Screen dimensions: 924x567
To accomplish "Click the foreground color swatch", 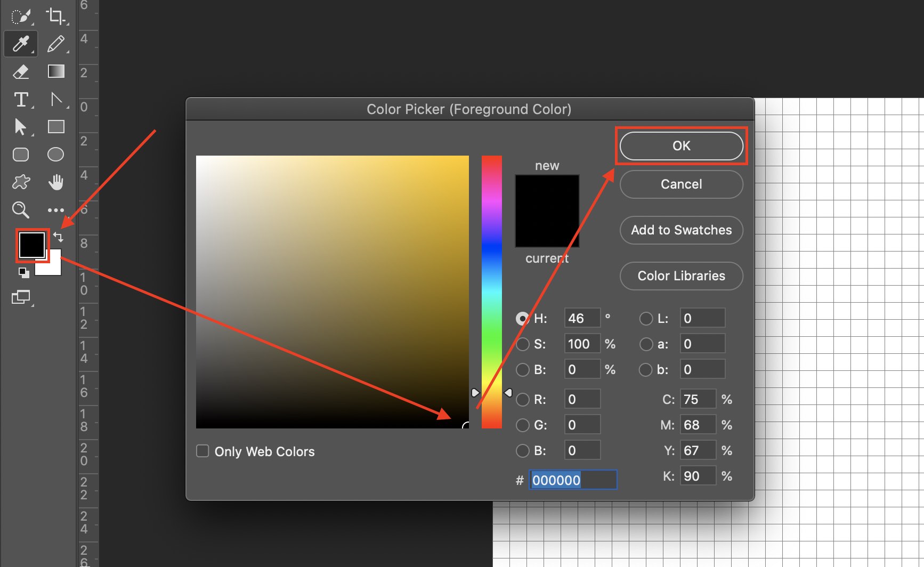I will [x=31, y=245].
